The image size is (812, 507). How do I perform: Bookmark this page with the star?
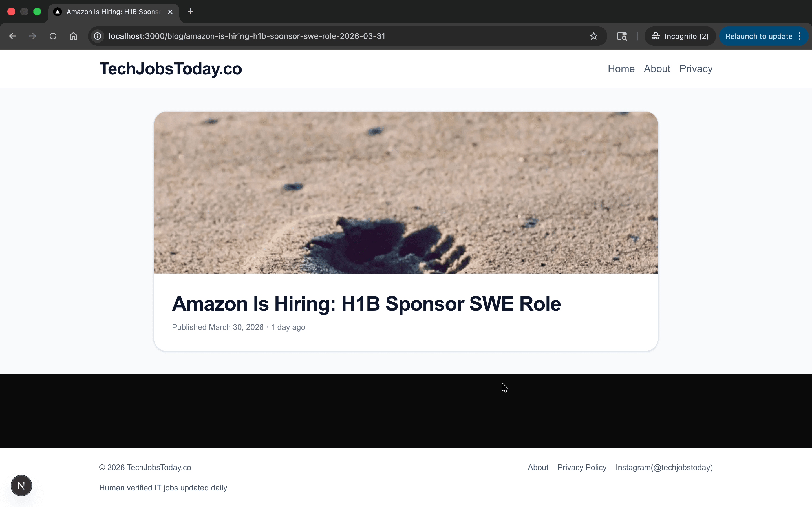[593, 36]
